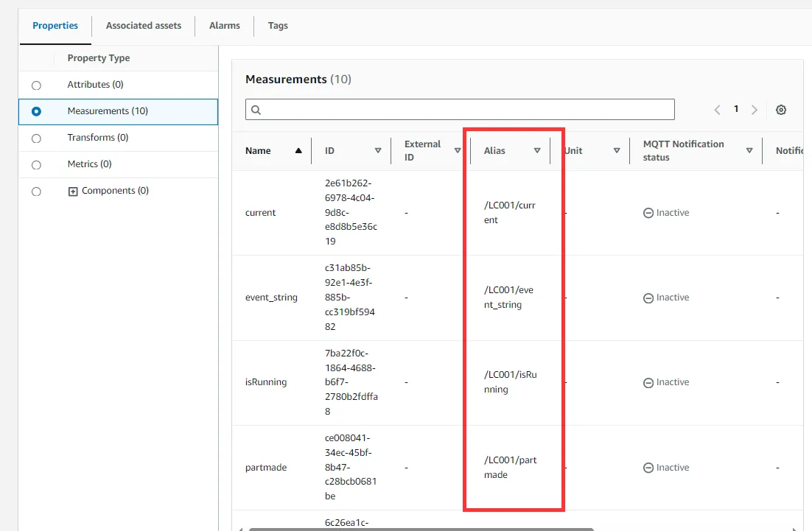This screenshot has height=531, width=812.
Task: Click the Measurements (10) heading
Action: 298,80
